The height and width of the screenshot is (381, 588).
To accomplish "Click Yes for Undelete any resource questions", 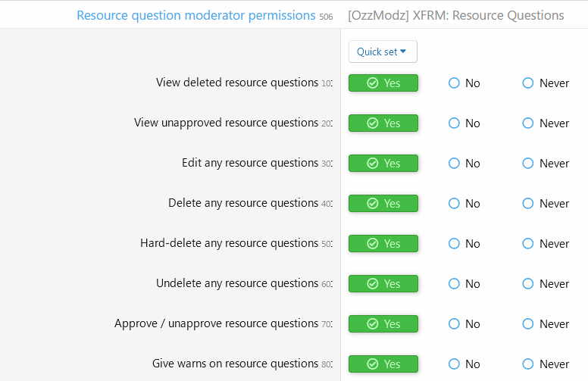I will pyautogui.click(x=383, y=283).
